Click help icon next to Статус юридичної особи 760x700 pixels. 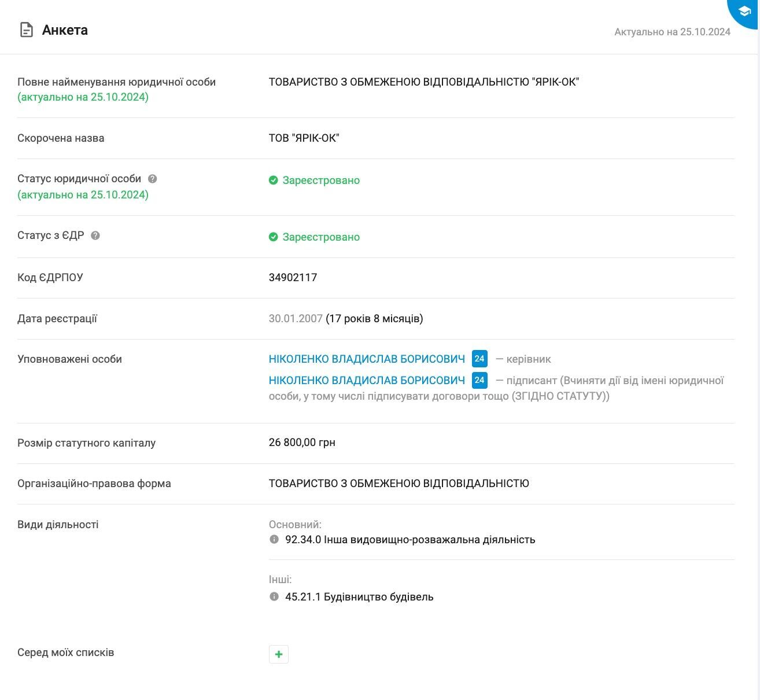153,179
